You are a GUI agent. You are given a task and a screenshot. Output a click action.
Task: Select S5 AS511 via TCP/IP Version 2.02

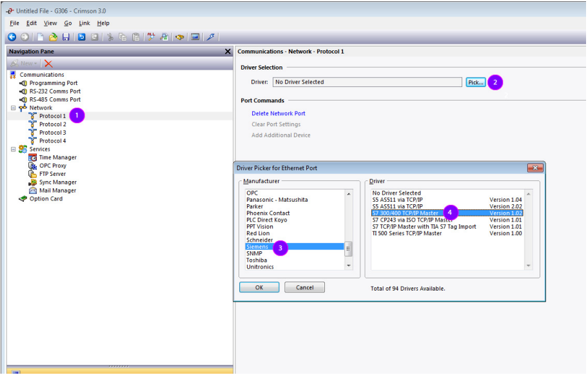(x=447, y=206)
